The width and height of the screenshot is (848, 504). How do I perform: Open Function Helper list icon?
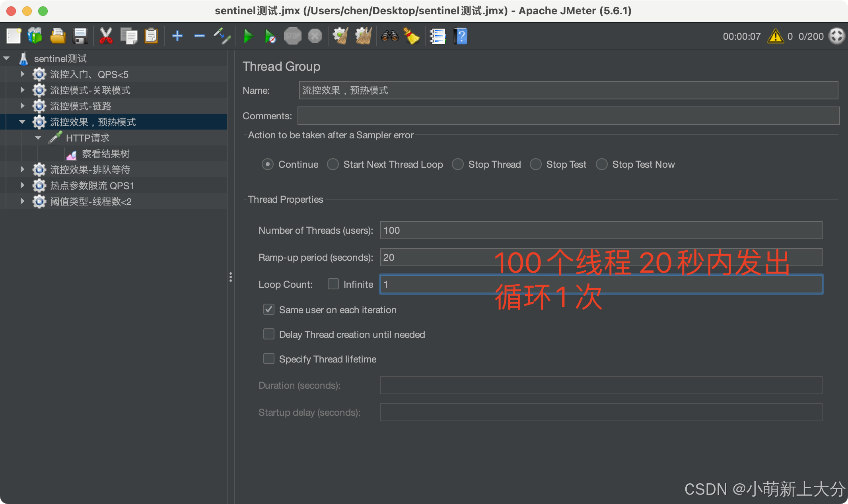[x=438, y=36]
